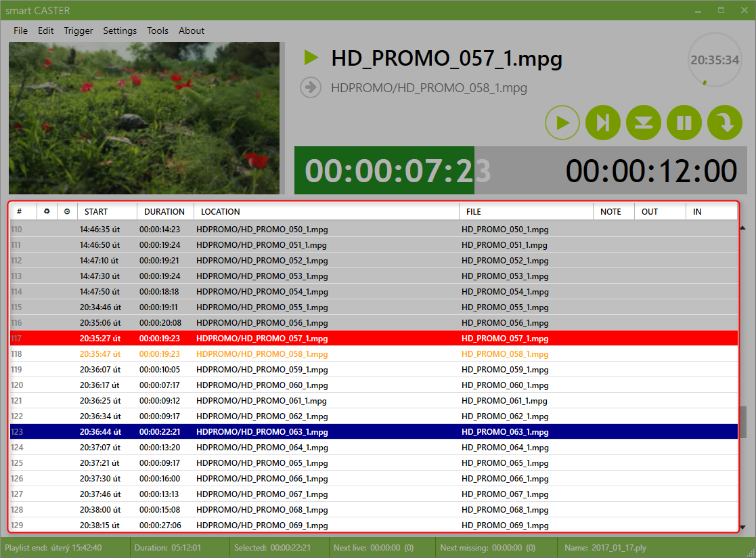This screenshot has width=756, height=558.
Task: Click the skip-to-next clip button
Action: (602, 123)
